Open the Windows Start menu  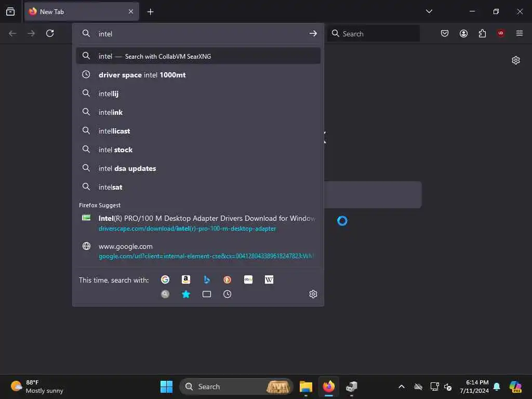[x=166, y=387]
